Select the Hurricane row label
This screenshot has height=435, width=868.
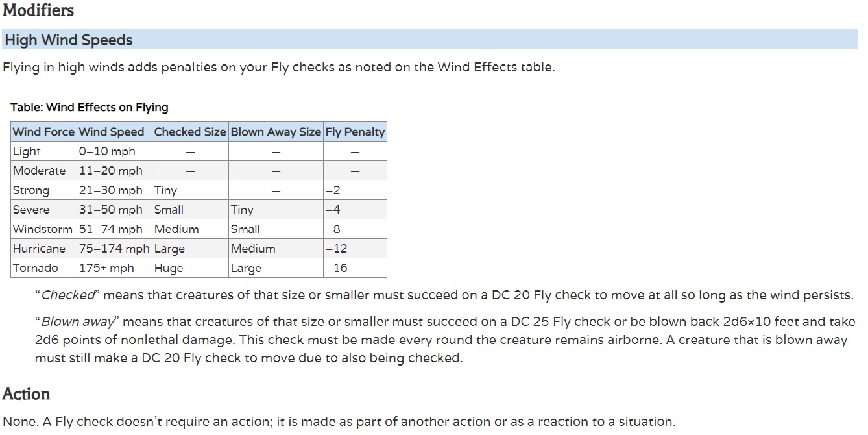coord(39,249)
